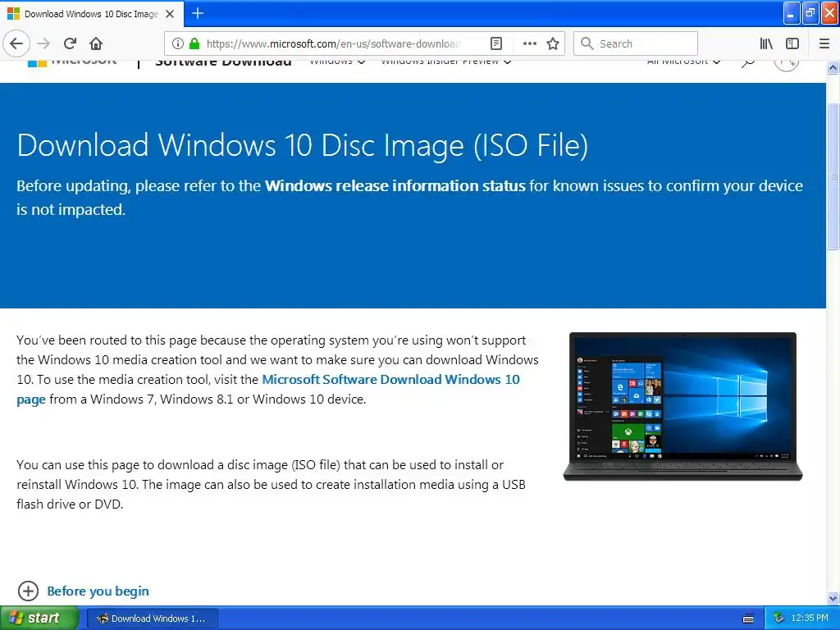Close the Download Windows 10 tab

click(x=170, y=14)
